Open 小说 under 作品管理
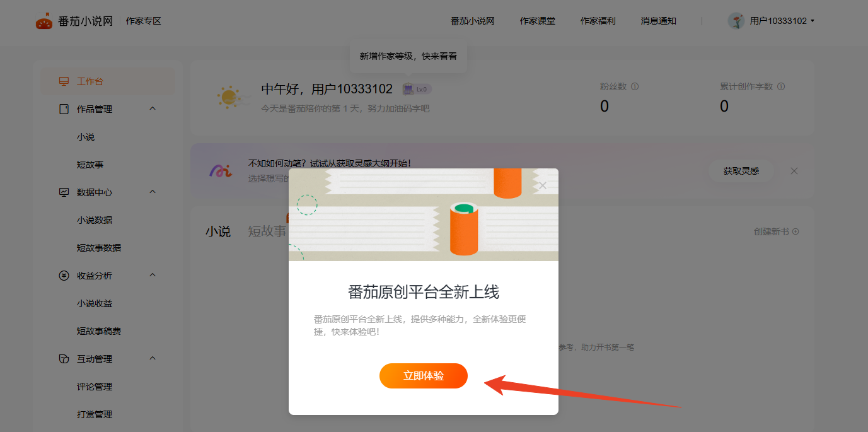Viewport: 868px width, 432px height. tap(86, 137)
